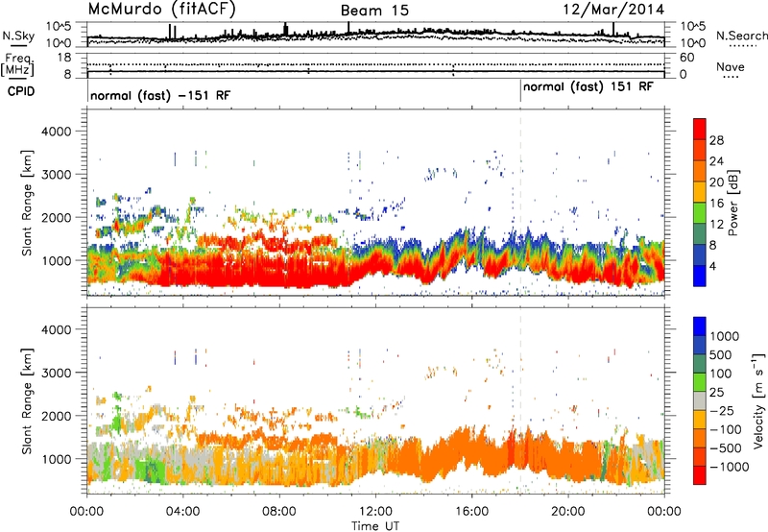
Task: Click the 08:00 time tick label
Action: (279, 512)
